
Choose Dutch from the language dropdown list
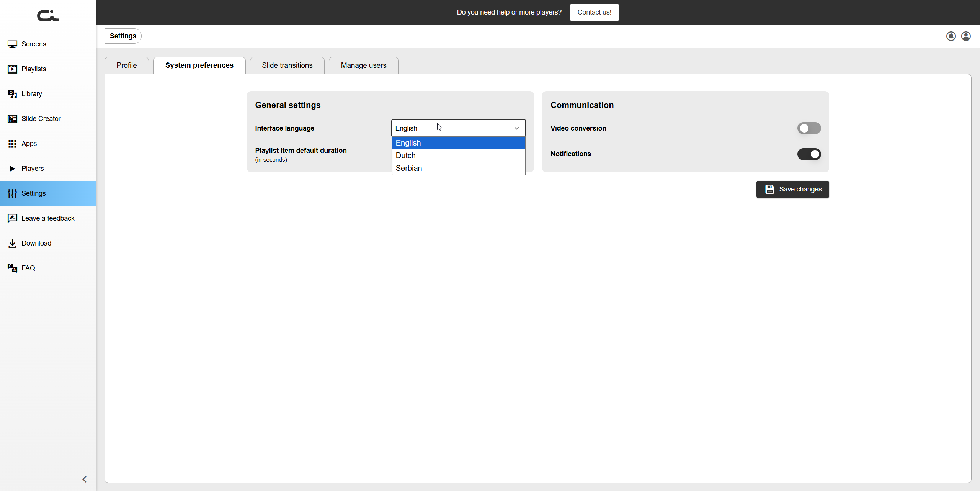pyautogui.click(x=406, y=155)
